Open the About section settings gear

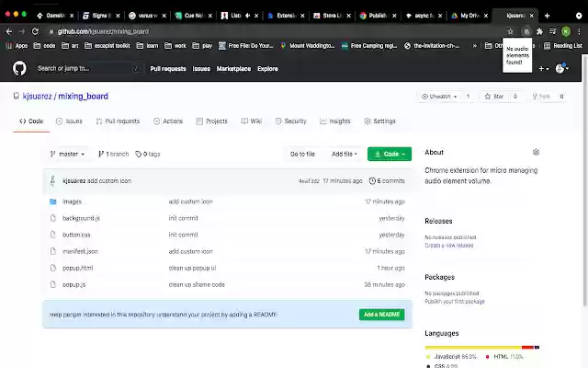pos(536,153)
